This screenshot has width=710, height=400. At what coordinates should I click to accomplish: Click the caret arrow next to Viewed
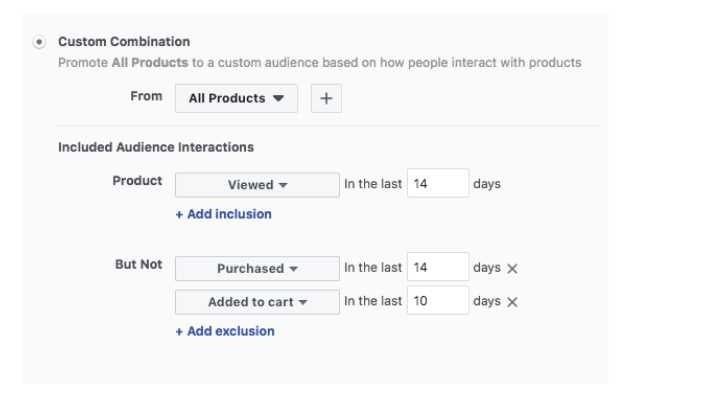[x=284, y=186]
